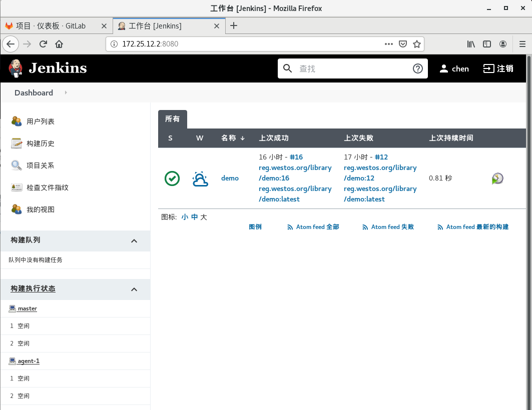Open the 构建历史 link
Image resolution: width=532 pixels, height=410 pixels.
click(41, 143)
